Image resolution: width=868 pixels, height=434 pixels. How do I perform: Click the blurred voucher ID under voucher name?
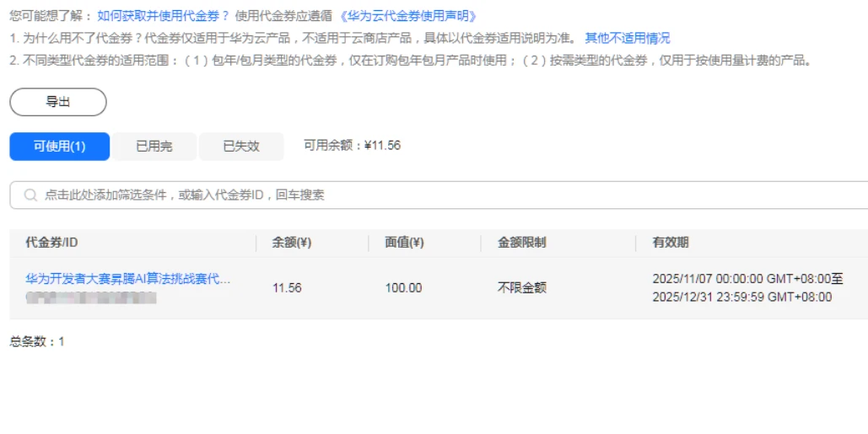(91, 298)
